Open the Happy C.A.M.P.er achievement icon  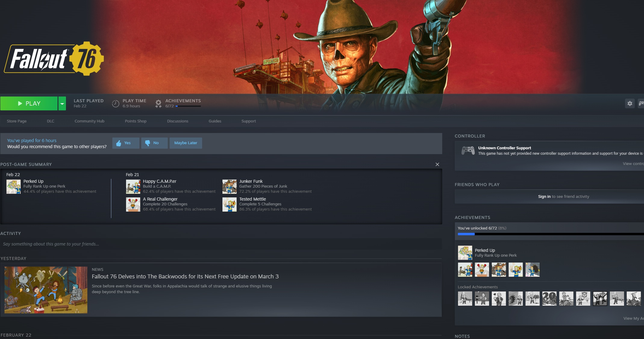[133, 186]
